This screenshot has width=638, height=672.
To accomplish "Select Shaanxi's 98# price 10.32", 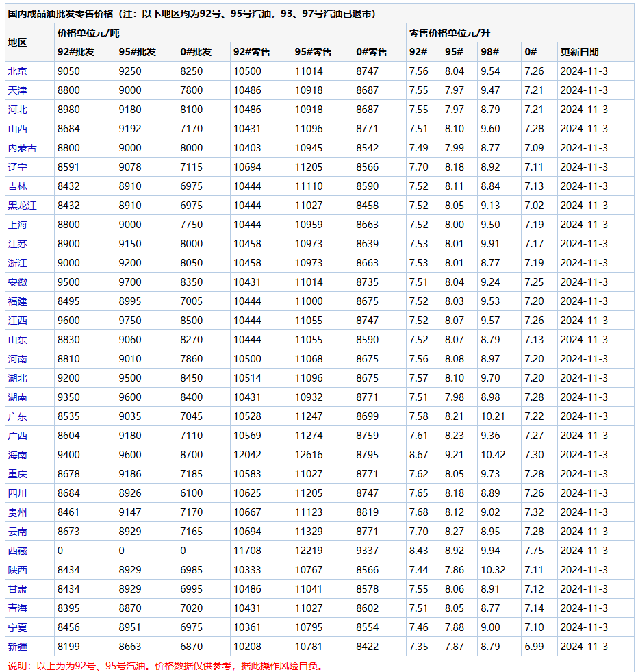I will coord(493,570).
